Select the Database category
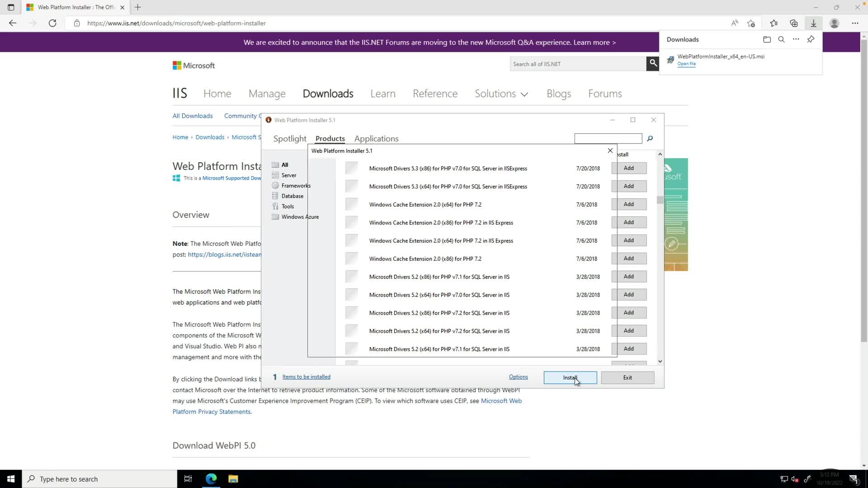The width and height of the screenshot is (868, 488). coord(292,196)
